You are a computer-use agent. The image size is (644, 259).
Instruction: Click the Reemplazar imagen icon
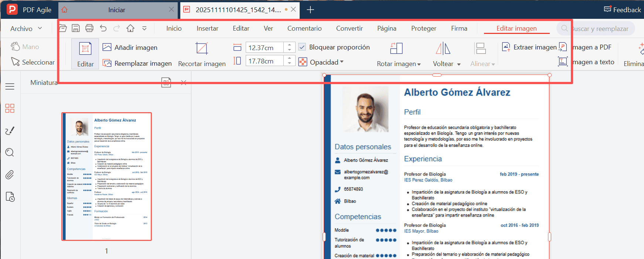point(107,63)
